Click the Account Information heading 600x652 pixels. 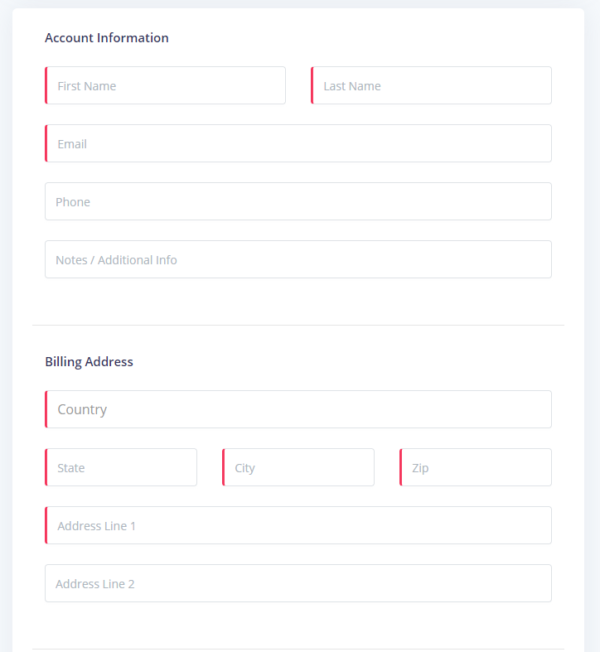click(x=107, y=38)
